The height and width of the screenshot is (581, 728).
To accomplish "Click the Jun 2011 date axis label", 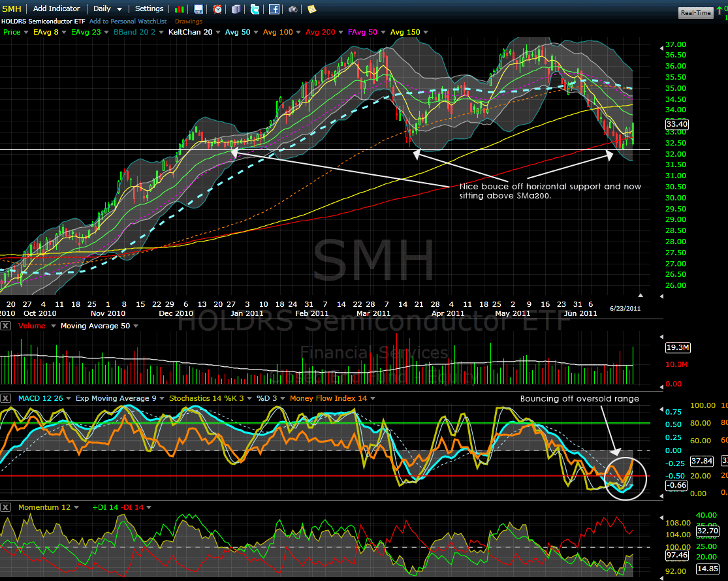I will point(580,313).
